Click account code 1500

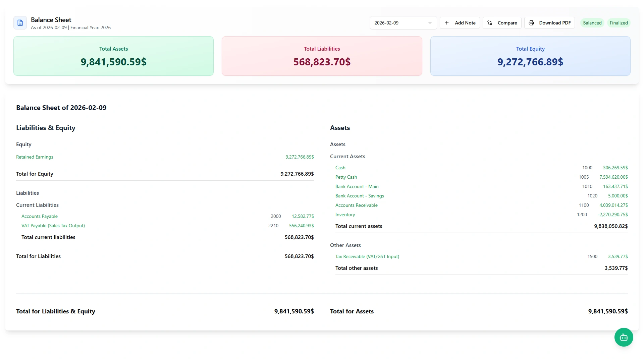(x=592, y=256)
